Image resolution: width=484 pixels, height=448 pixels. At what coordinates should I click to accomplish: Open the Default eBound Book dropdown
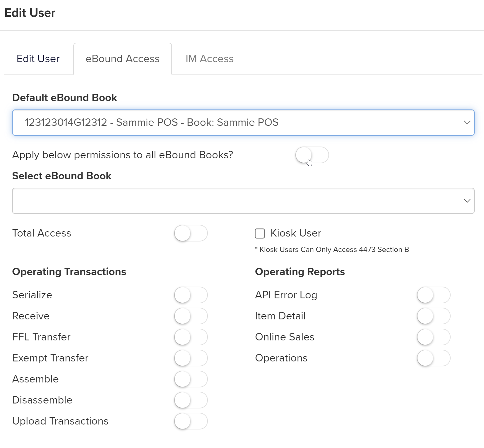[x=243, y=122]
